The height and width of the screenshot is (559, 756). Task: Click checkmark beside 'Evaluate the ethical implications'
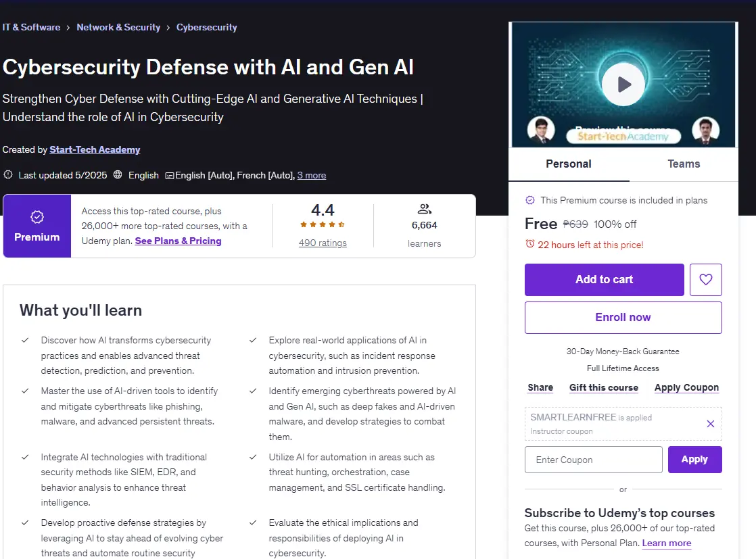pyautogui.click(x=253, y=523)
